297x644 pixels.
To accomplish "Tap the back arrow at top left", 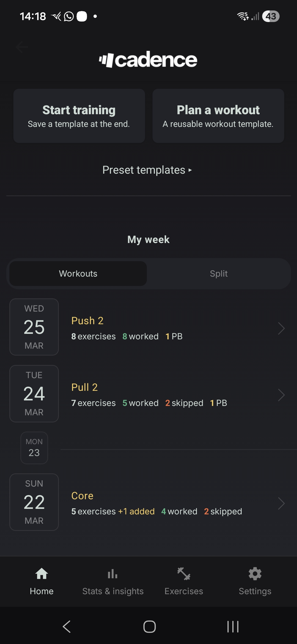I will click(x=22, y=47).
